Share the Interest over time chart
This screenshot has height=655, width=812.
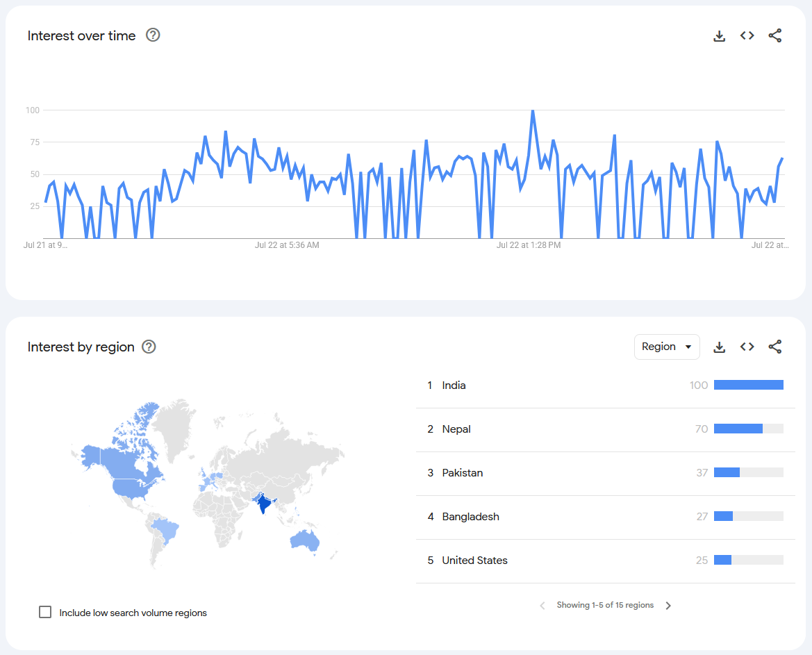tap(774, 35)
